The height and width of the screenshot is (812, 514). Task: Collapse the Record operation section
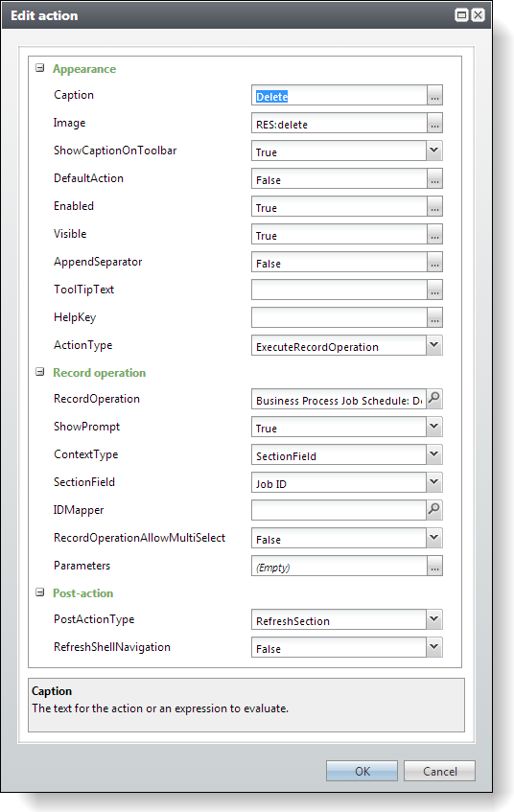40,372
